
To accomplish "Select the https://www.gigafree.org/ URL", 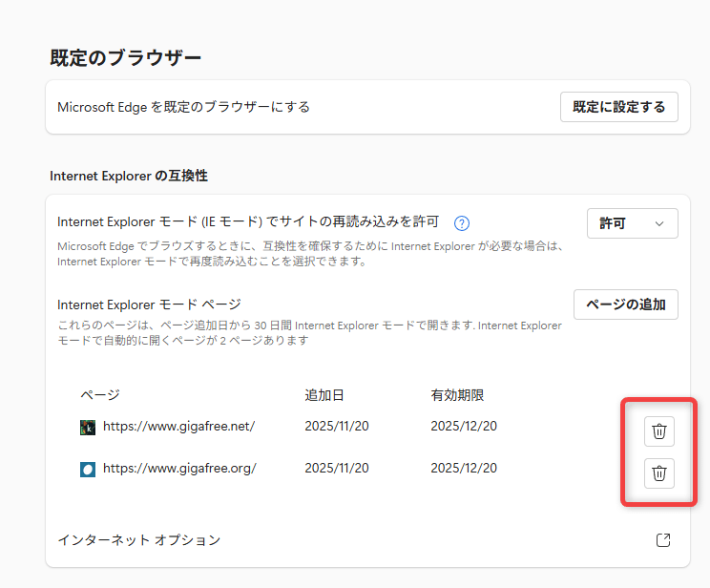I will [x=179, y=468].
